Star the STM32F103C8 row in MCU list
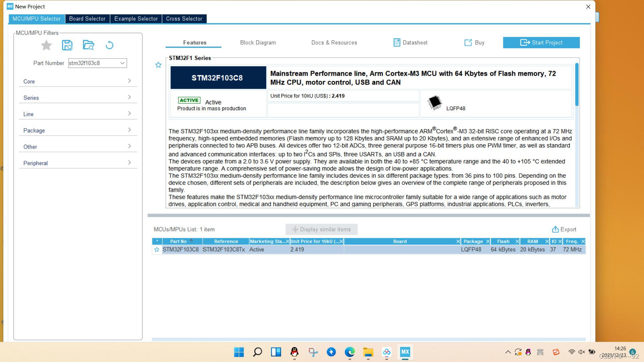 click(157, 250)
